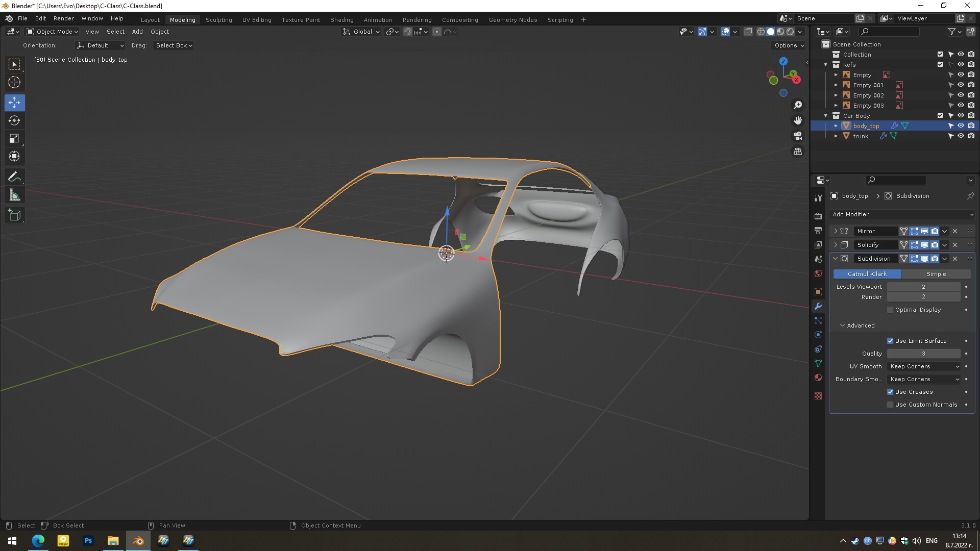Select the Annotate pencil tool
980x551 pixels.
point(14,177)
